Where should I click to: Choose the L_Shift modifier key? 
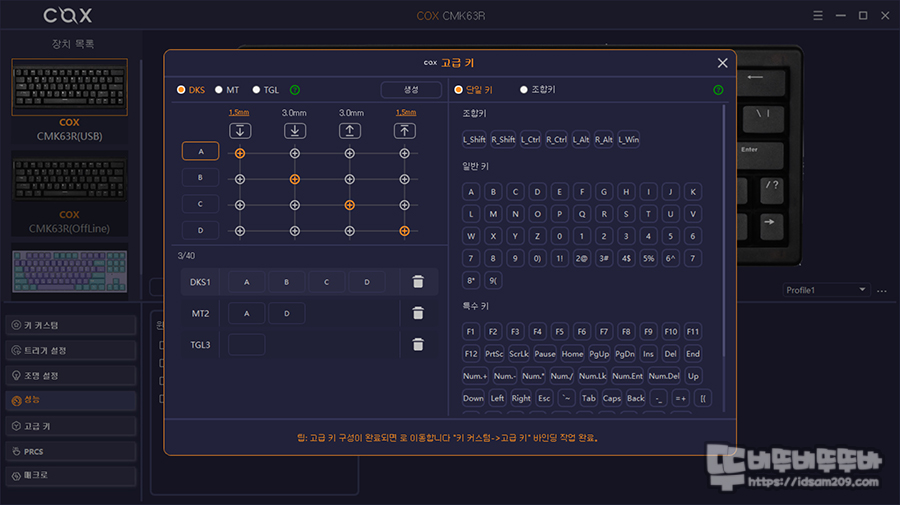[x=474, y=139]
